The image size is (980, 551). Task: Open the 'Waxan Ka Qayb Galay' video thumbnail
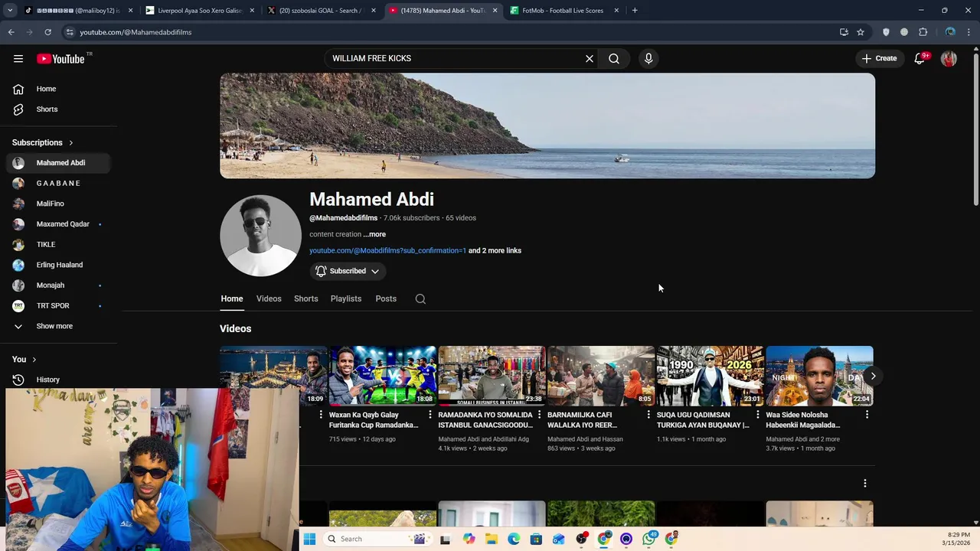point(383,376)
